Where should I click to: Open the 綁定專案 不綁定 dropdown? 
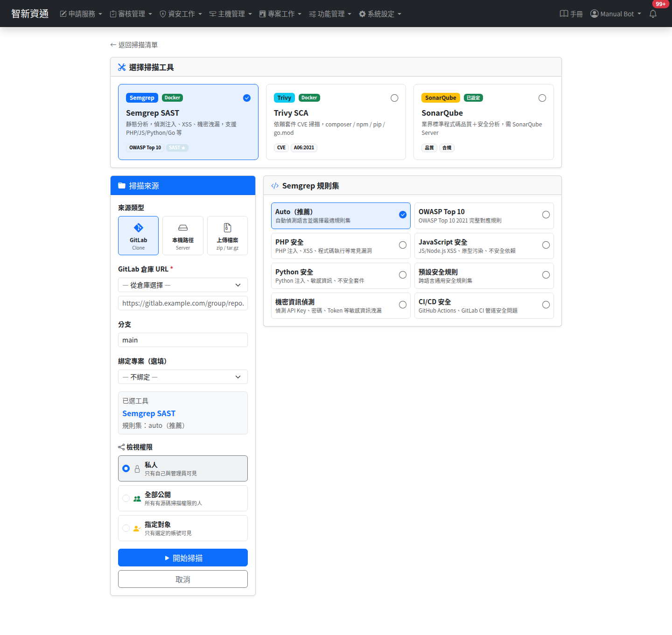[183, 377]
